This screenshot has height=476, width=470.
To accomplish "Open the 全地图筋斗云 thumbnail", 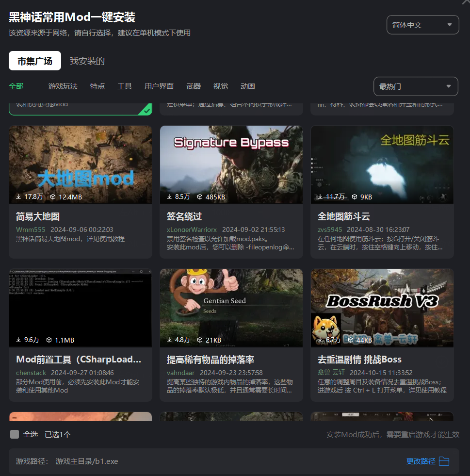I will coord(382,165).
